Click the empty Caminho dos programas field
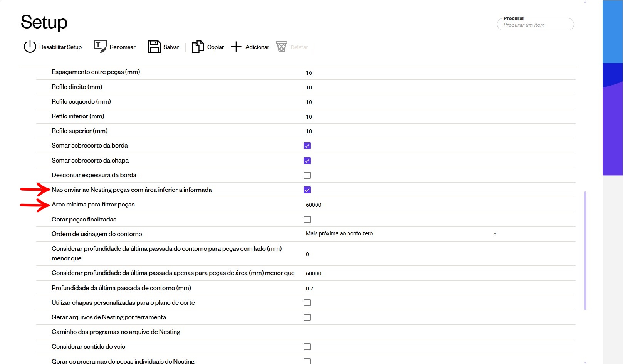This screenshot has height=364, width=623. [x=401, y=332]
